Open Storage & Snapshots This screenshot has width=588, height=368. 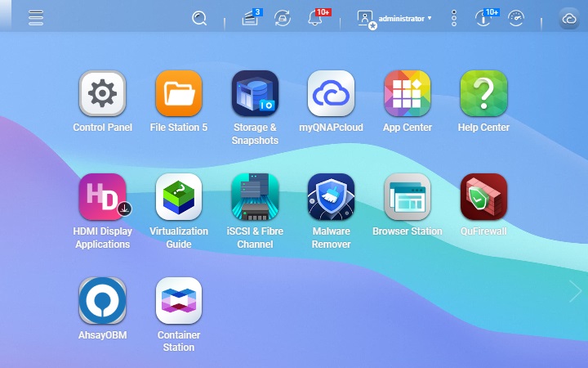pos(255,94)
